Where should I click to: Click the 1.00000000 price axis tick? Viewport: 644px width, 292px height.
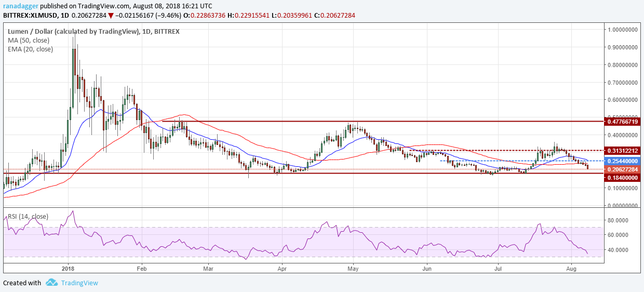pos(622,30)
